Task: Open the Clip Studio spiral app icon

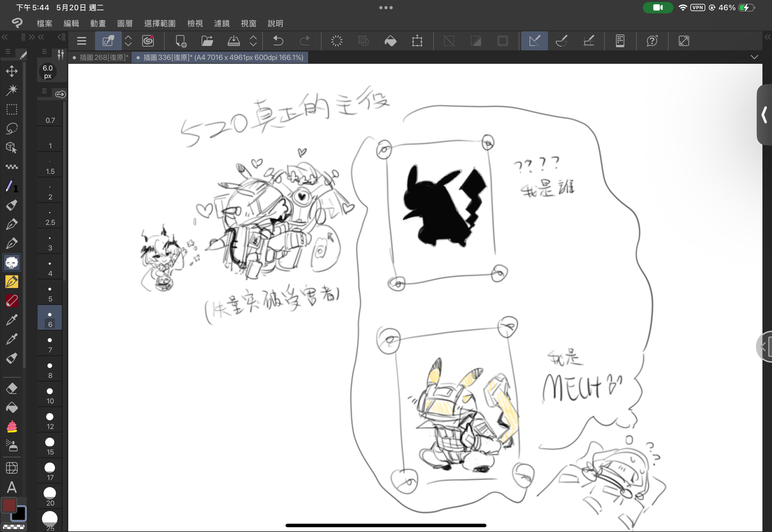Action: 17,23
